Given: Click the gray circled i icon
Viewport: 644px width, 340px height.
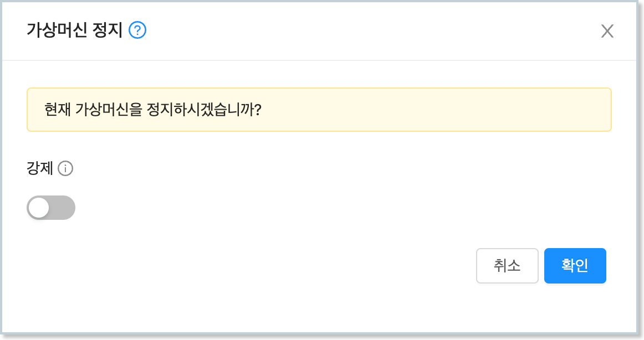Looking at the screenshot, I should click(x=65, y=168).
